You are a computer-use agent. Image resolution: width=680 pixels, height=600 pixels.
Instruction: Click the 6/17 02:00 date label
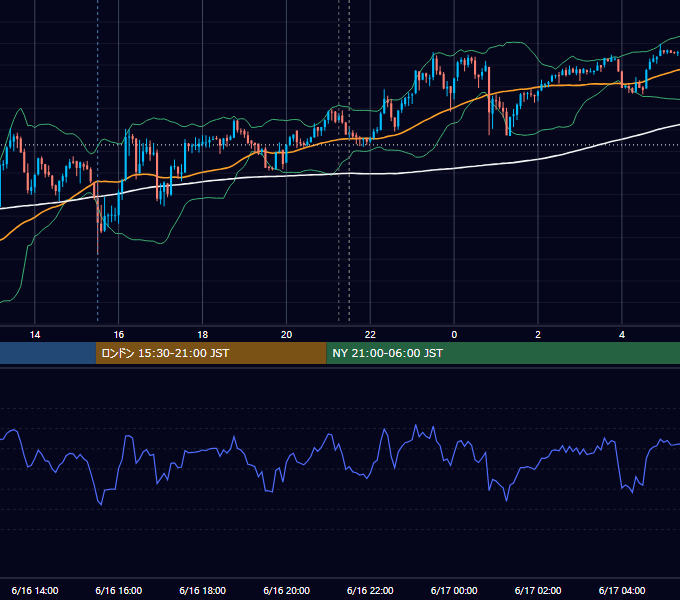coord(538,590)
